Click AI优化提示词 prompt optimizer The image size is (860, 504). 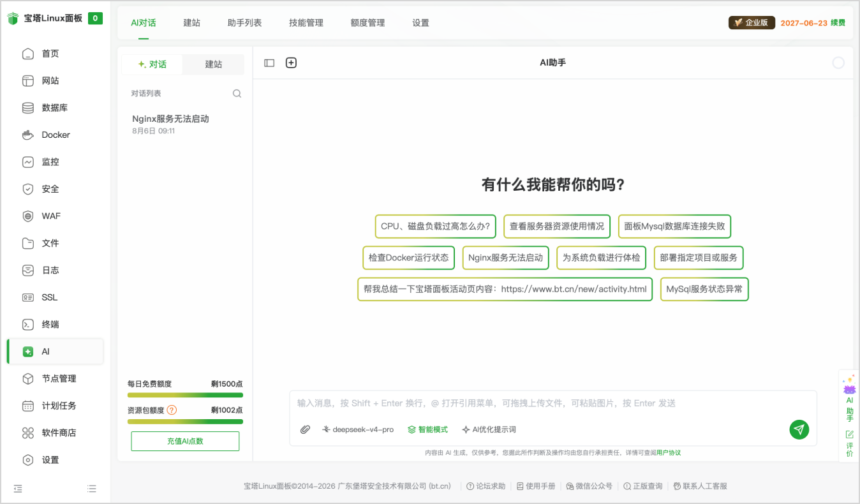(x=489, y=429)
